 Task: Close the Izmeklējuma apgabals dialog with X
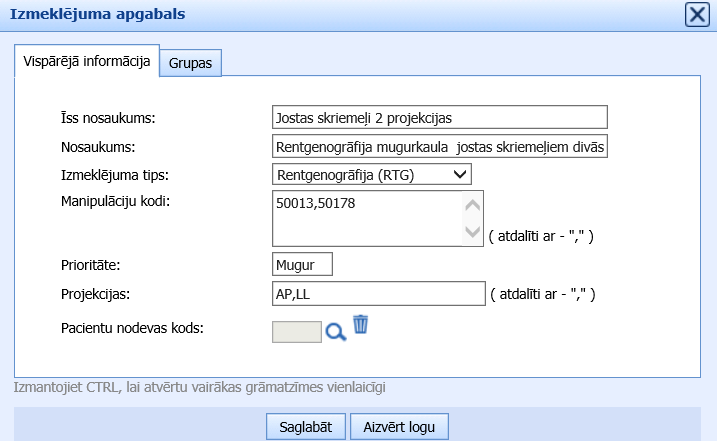point(697,14)
